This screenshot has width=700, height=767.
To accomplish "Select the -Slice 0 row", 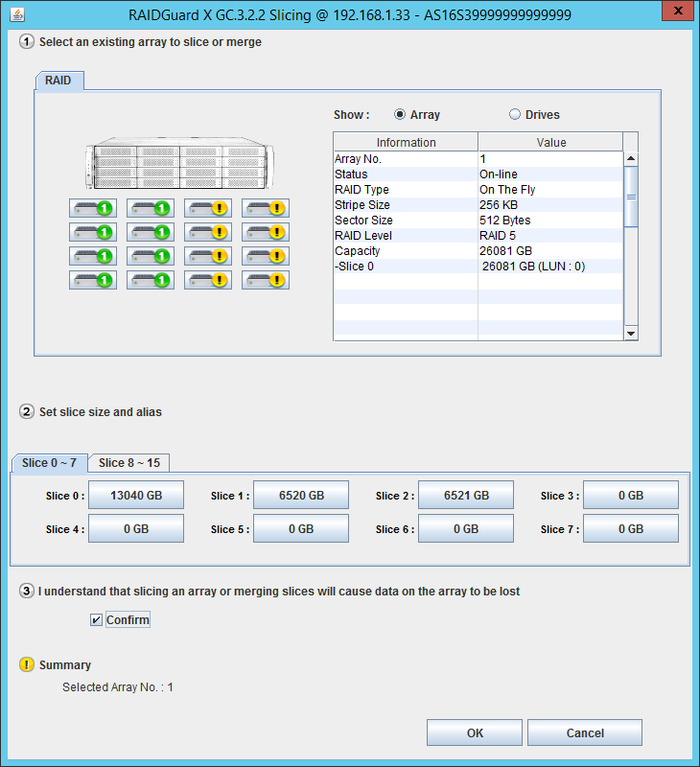I will [478, 267].
